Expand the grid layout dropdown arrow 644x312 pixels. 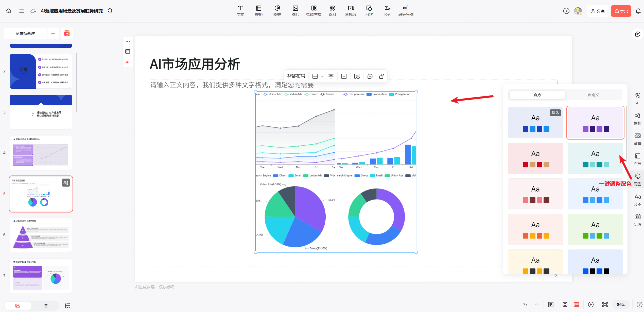tap(322, 76)
